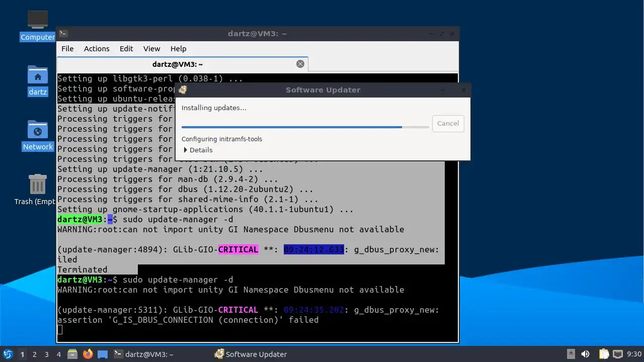Close the dartz@VM3 terminal tab
The width and height of the screenshot is (644, 362).
coord(300,64)
